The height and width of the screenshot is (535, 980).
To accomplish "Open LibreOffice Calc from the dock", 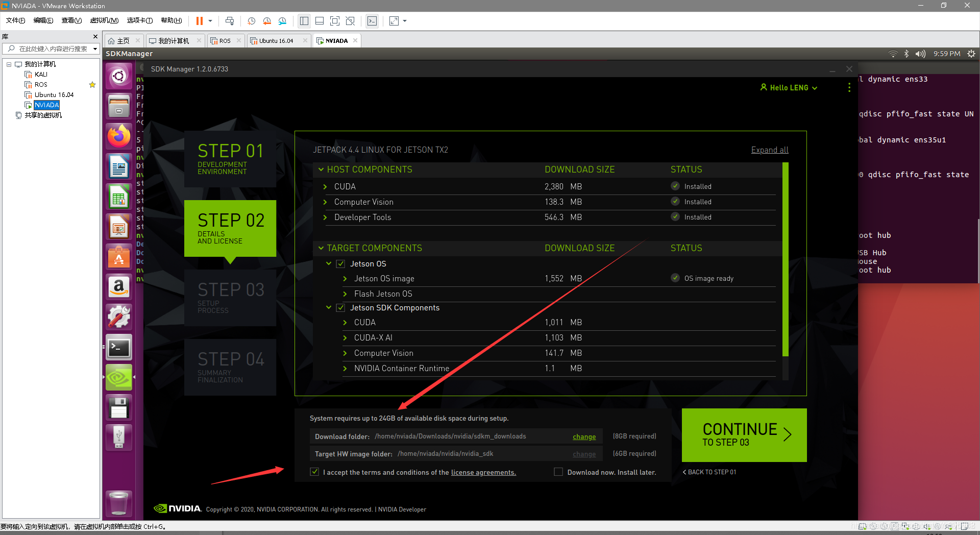I will coord(119,197).
